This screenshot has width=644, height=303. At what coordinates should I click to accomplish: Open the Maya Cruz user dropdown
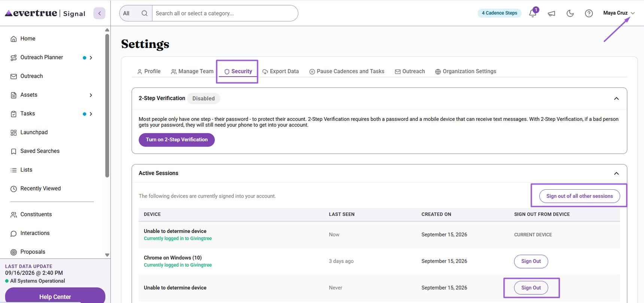pyautogui.click(x=619, y=13)
